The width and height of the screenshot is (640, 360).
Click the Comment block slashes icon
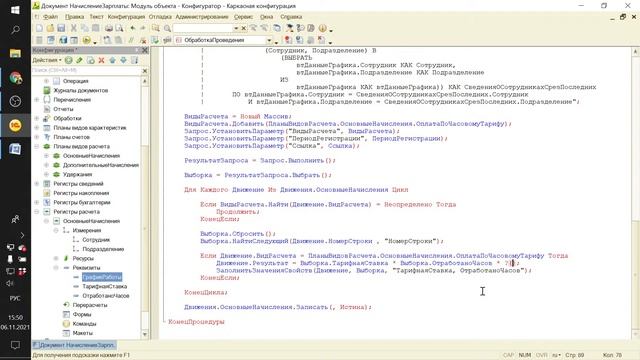131,40
